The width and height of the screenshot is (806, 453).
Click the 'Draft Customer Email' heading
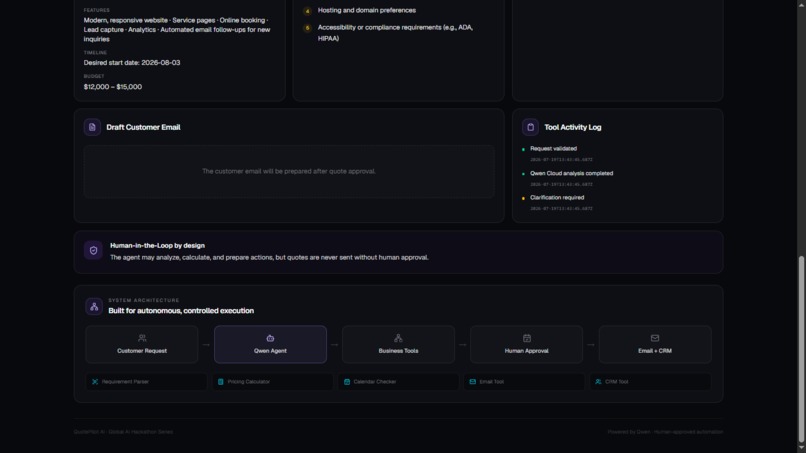click(143, 127)
